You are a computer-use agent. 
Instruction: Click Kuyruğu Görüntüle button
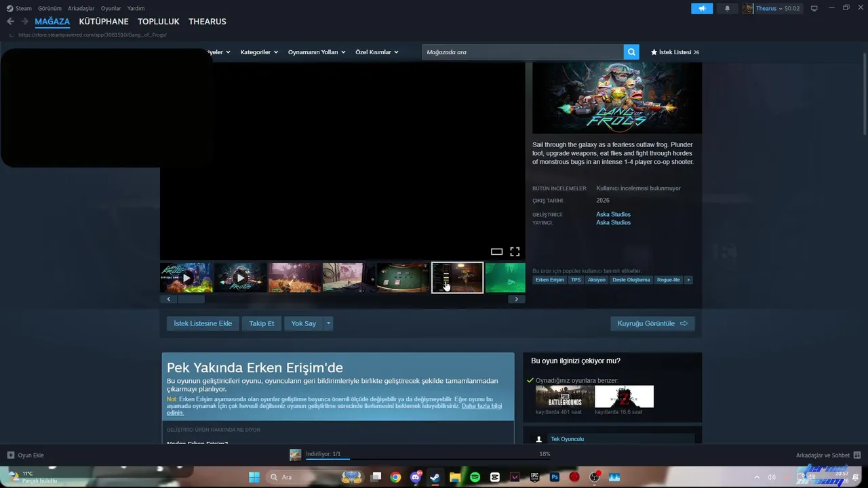(652, 323)
